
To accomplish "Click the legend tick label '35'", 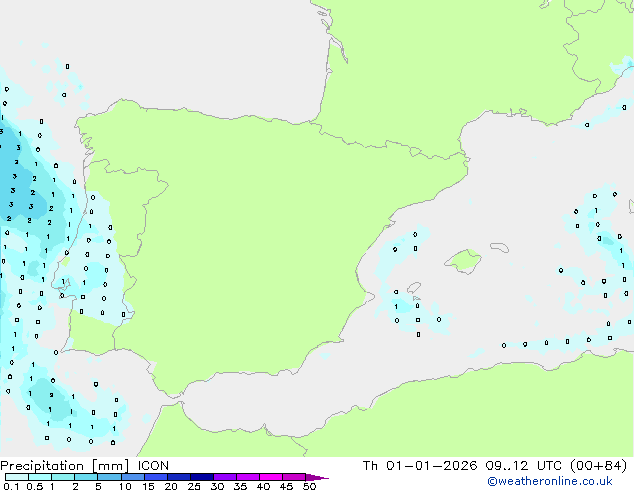I will pyautogui.click(x=240, y=486).
